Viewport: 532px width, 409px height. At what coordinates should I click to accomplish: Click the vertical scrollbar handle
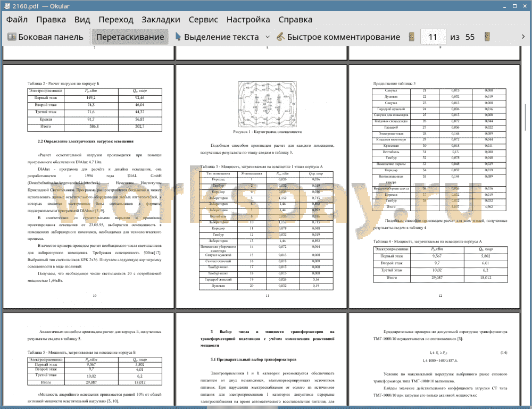tap(526, 118)
